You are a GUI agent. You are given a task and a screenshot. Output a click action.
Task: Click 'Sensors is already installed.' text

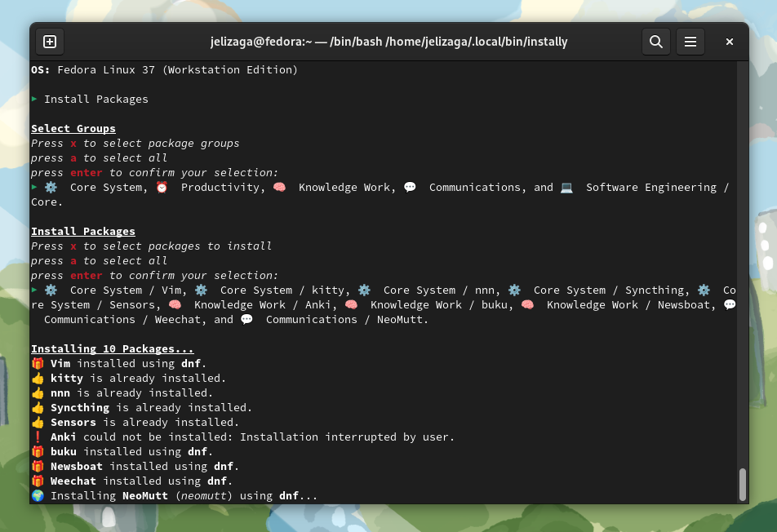click(144, 423)
